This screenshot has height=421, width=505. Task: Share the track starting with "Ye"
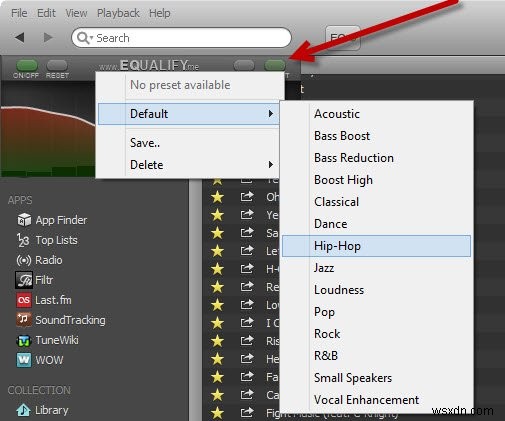click(x=247, y=215)
